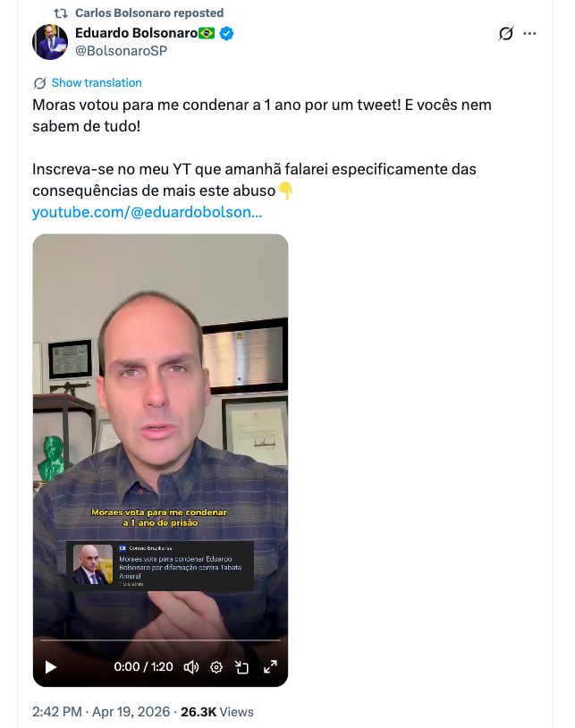Viewport: 575px width, 728px height.
Task: Click the blue verified badge next to Eduardo Bolsonaro
Action: 226,33
